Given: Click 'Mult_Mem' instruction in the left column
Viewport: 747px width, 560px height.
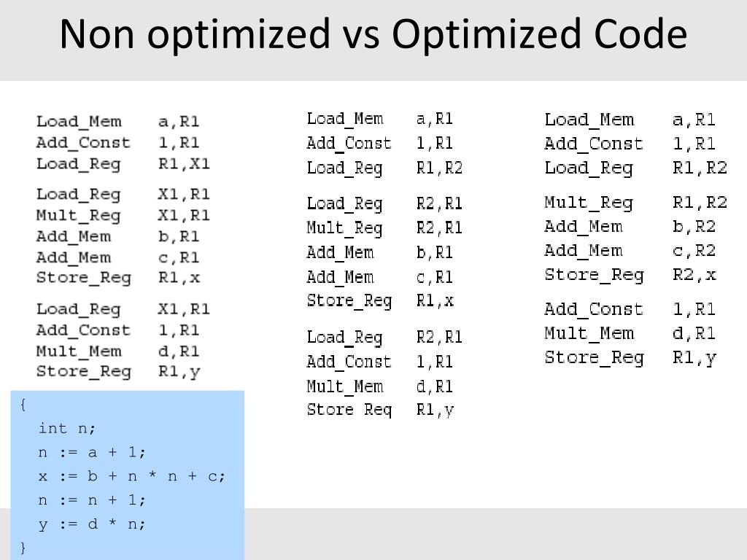Looking at the screenshot, I should [x=79, y=351].
